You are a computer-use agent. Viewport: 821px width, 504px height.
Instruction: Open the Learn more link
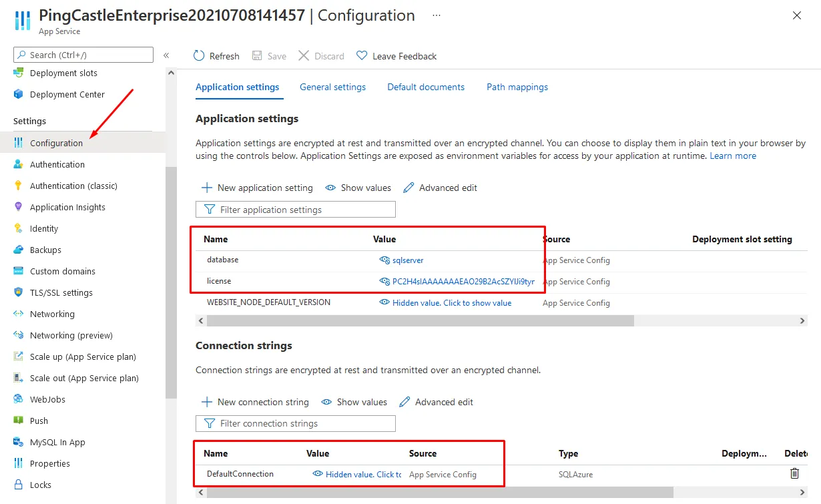coord(733,156)
